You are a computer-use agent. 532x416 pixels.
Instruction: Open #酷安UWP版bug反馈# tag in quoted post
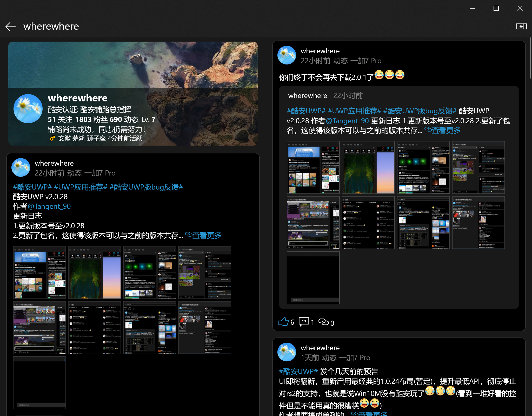coord(420,111)
